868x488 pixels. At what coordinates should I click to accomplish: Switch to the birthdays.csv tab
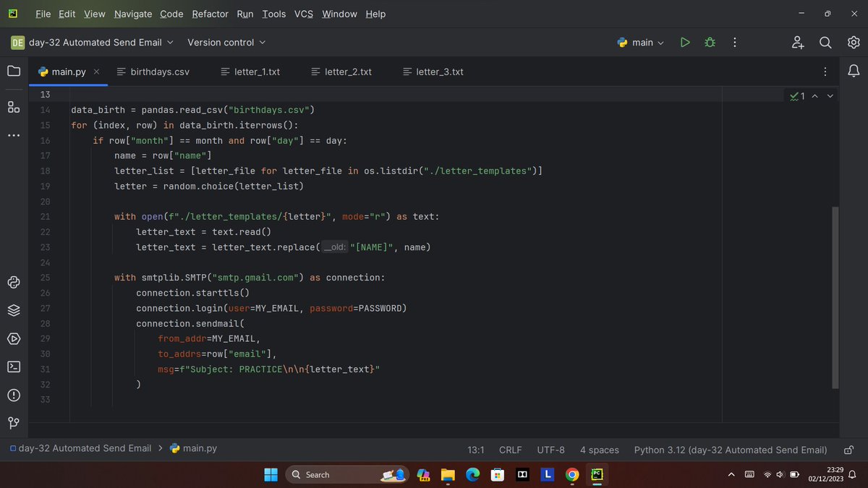point(153,72)
